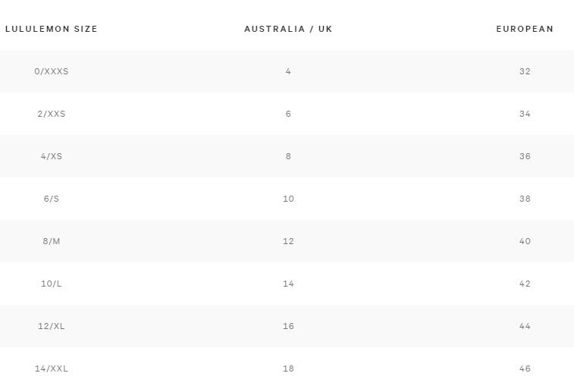Click European size 32 cell
This screenshot has height=392, width=574.
525,71
